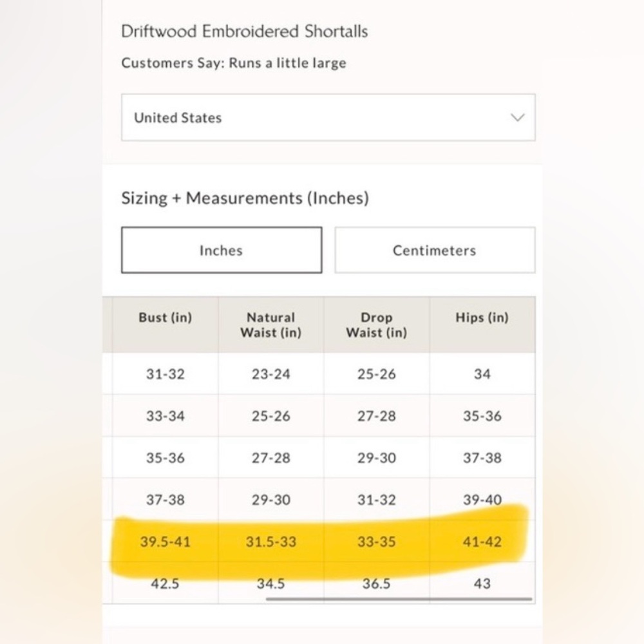Image resolution: width=644 pixels, height=644 pixels.
Task: Click Customers Say: Runs a little large text
Action: 234,63
